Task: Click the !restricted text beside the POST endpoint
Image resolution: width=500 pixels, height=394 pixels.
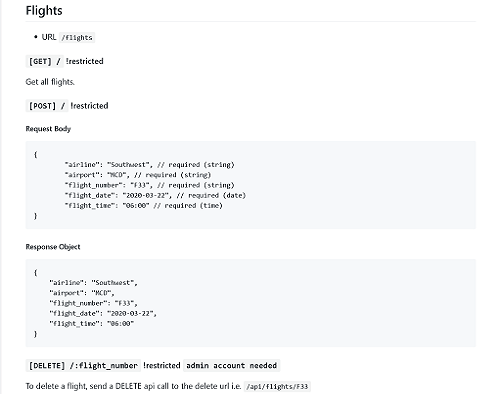Action: 89,106
